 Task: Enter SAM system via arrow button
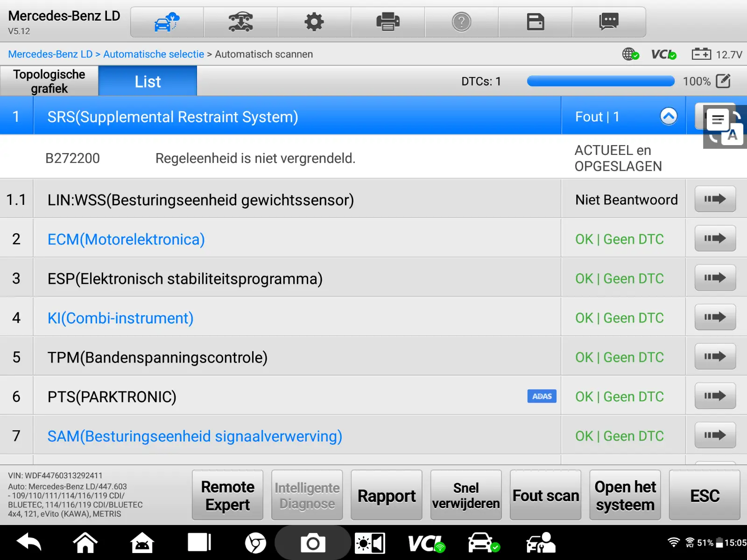(x=715, y=435)
